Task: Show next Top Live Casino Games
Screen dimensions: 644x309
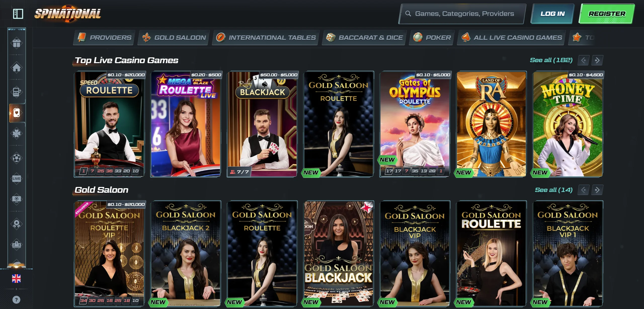Action: point(597,60)
